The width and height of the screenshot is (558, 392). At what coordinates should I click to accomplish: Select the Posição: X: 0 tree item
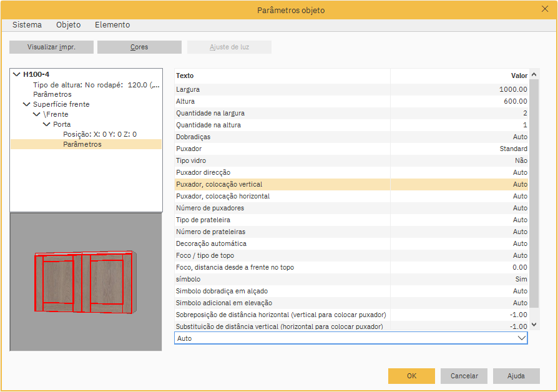(100, 134)
